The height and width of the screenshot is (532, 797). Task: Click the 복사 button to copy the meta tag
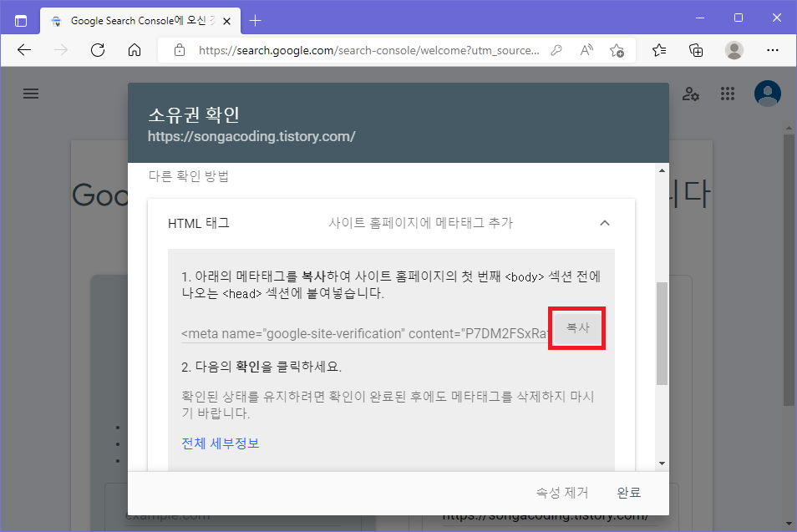(x=577, y=328)
